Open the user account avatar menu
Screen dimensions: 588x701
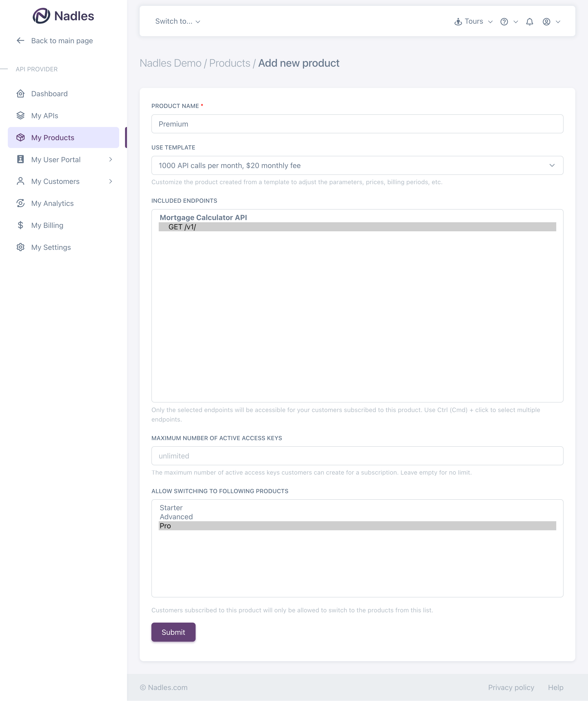pyautogui.click(x=546, y=22)
